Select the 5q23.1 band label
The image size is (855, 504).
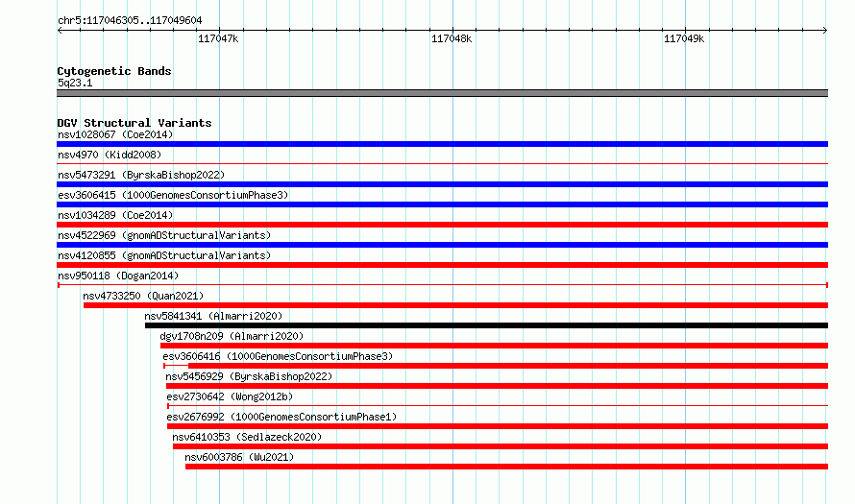pos(75,83)
